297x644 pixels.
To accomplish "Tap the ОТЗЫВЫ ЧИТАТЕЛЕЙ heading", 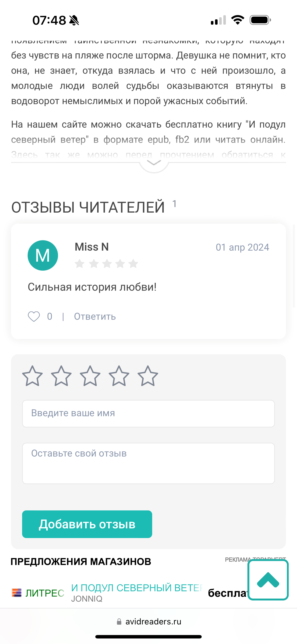I will point(88,207).
